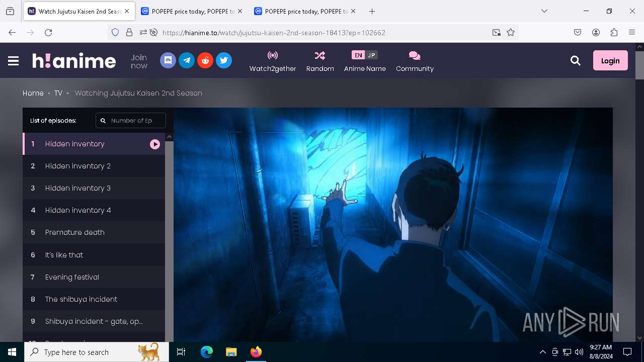Switch anime name language to JP
The image size is (644, 362).
tap(371, 55)
